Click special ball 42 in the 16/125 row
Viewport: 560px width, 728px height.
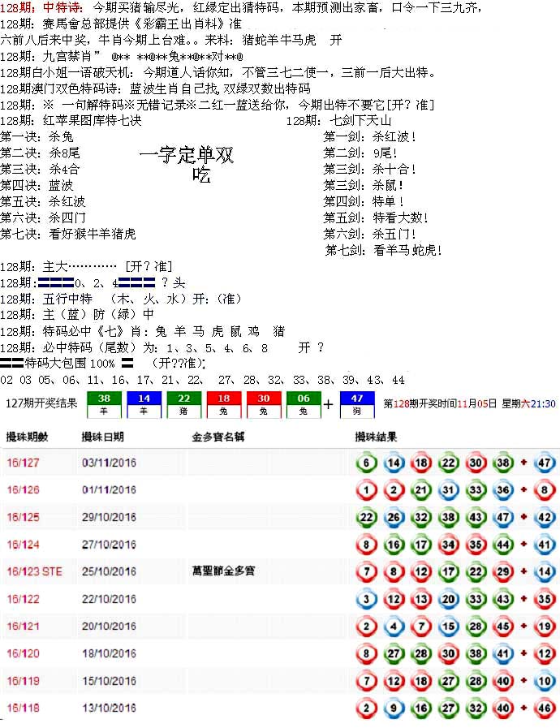point(545,517)
